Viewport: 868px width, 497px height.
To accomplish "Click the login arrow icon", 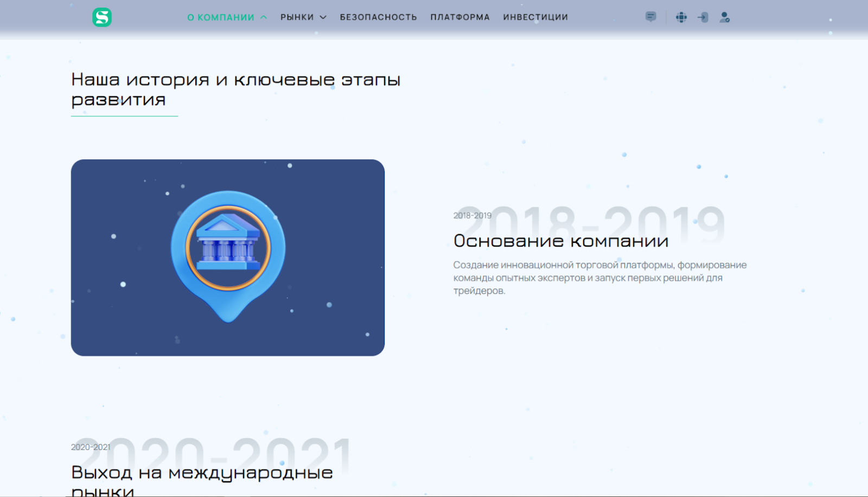I will (703, 17).
